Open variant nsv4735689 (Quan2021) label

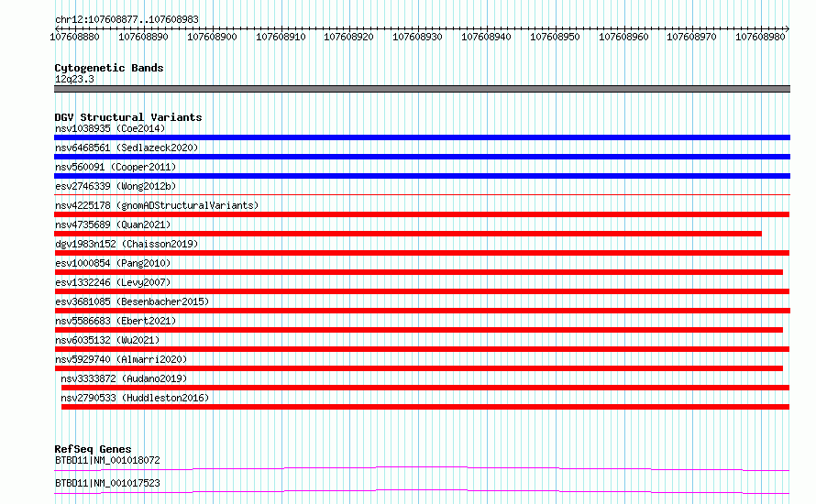[113, 225]
